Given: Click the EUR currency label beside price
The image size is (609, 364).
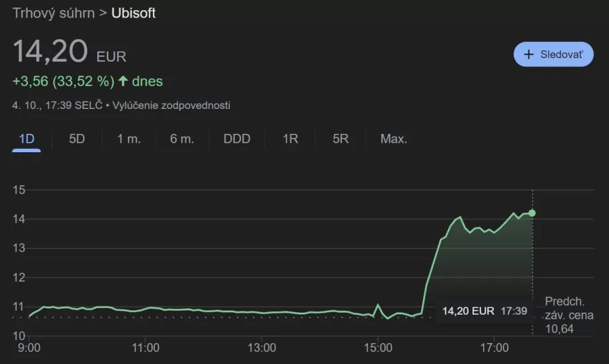Looking at the screenshot, I should point(111,57).
